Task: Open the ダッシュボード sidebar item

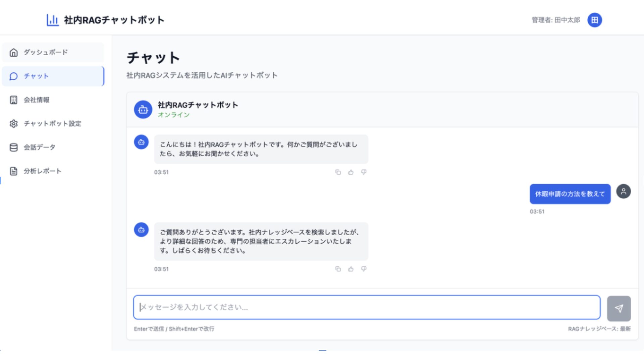Action: coord(53,52)
